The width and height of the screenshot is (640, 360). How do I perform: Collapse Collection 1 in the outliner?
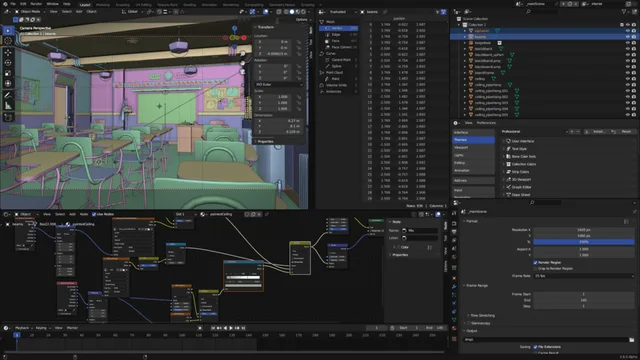[459, 24]
